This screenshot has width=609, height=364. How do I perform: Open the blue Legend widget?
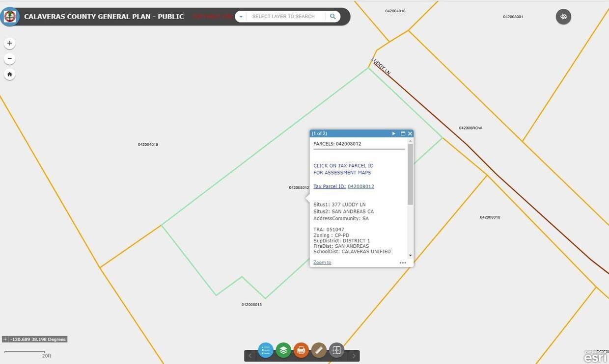[266, 350]
